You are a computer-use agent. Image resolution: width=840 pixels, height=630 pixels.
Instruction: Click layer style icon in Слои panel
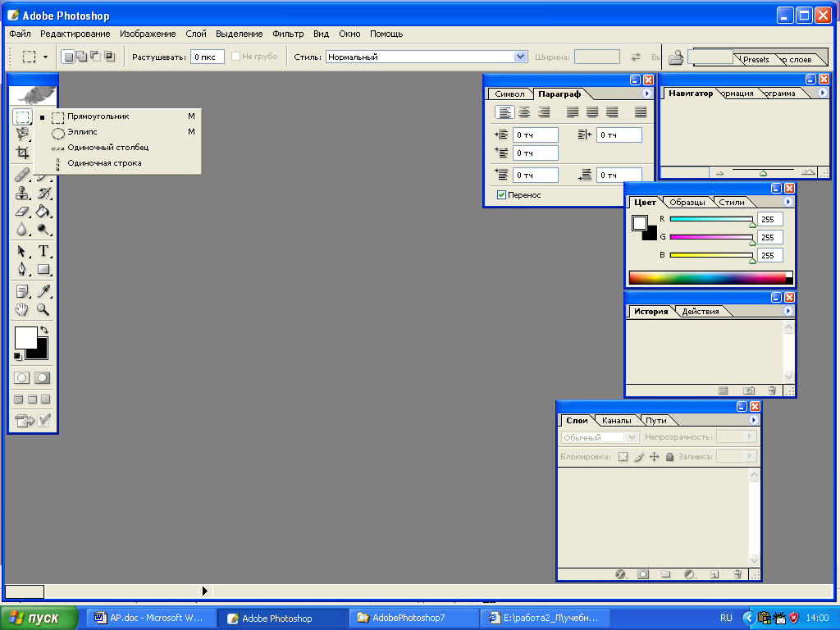point(620,574)
